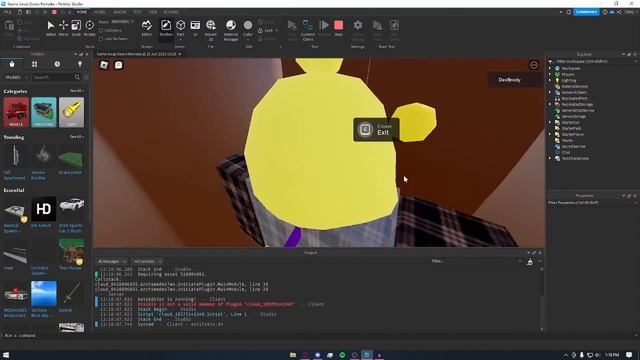Select the HD Admin model thumbnail
This screenshot has height=360, width=640.
point(43,209)
